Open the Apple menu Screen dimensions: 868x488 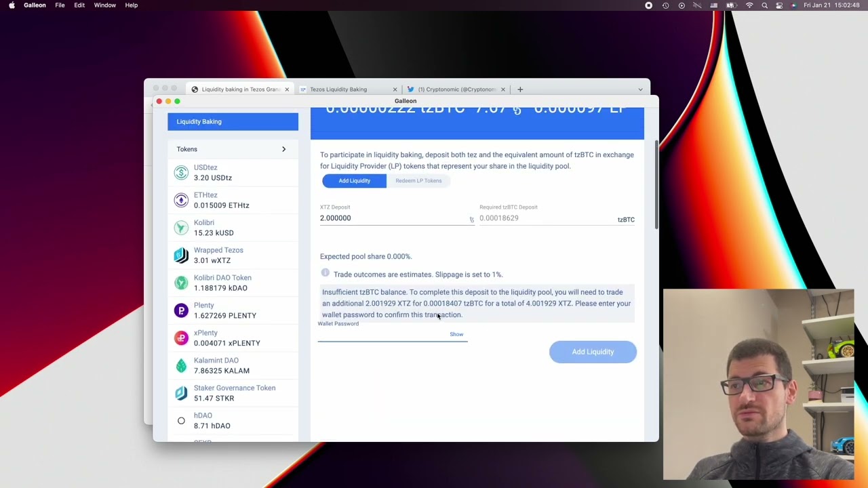12,5
